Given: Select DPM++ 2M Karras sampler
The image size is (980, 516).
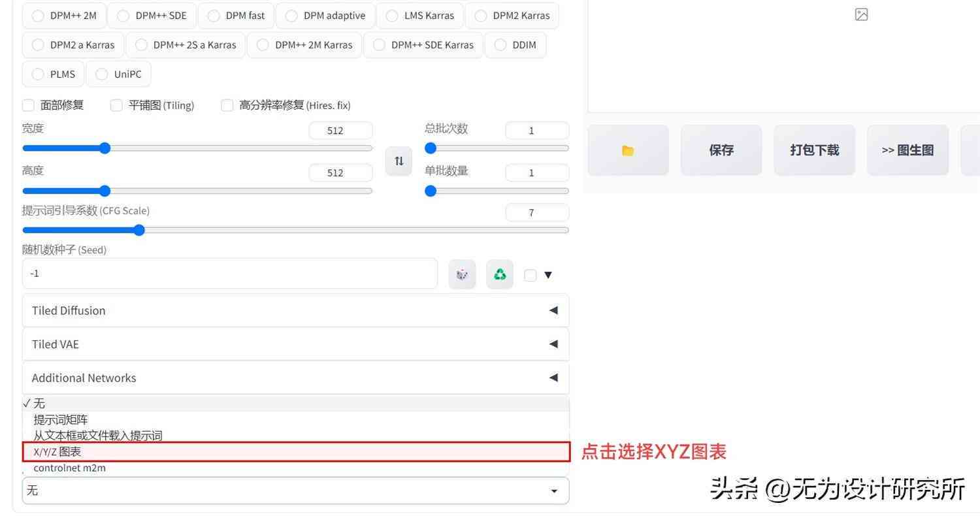Looking at the screenshot, I should tap(304, 45).
